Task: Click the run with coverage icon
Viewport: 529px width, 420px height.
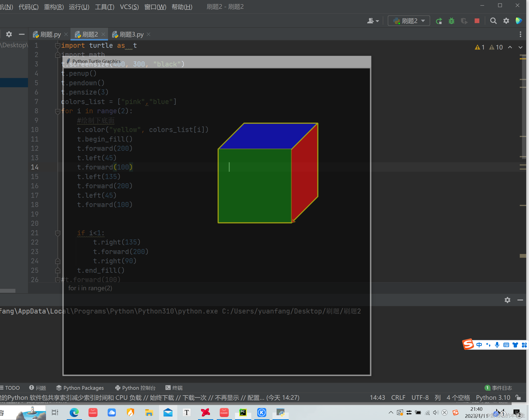Action: coord(464,21)
